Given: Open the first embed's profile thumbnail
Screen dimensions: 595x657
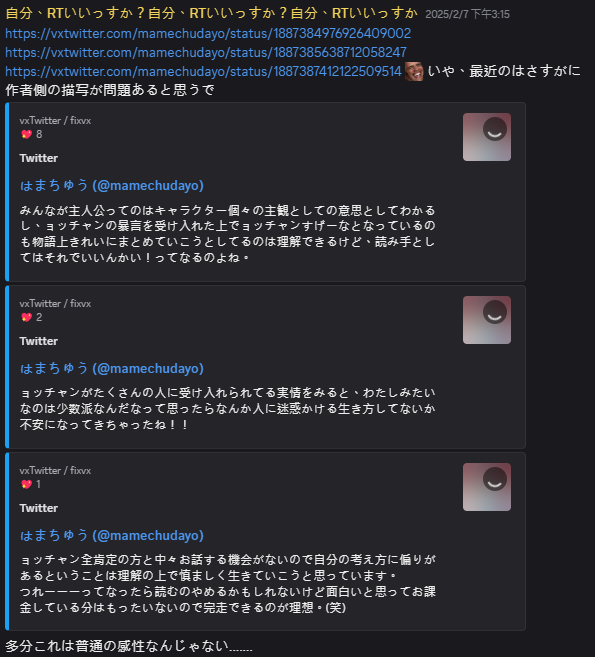Looking at the screenshot, I should pos(486,137).
